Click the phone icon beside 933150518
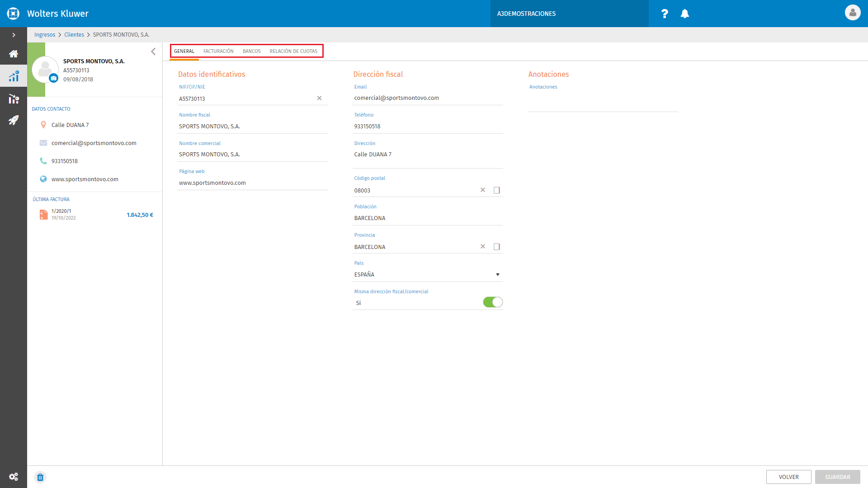Viewport: 868px width, 488px height. pos(43,161)
